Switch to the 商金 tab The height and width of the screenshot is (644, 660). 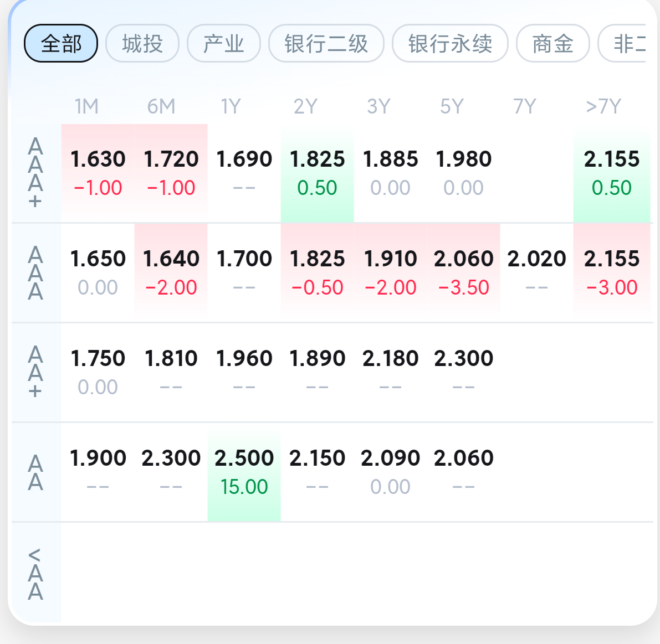(552, 43)
